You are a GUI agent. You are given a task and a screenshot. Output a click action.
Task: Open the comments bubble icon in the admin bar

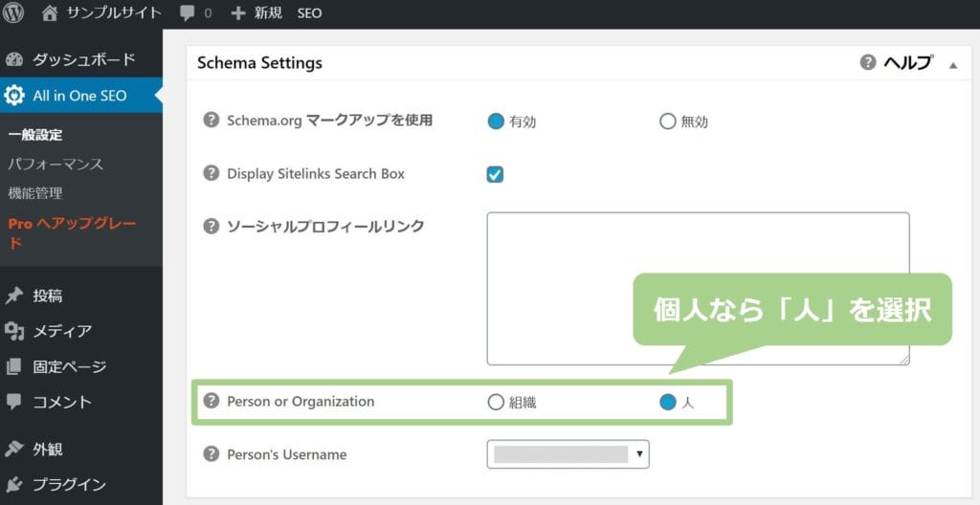187,13
